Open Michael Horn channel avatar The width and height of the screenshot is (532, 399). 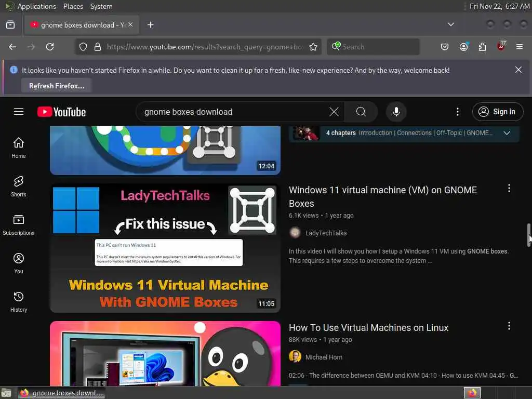295,357
